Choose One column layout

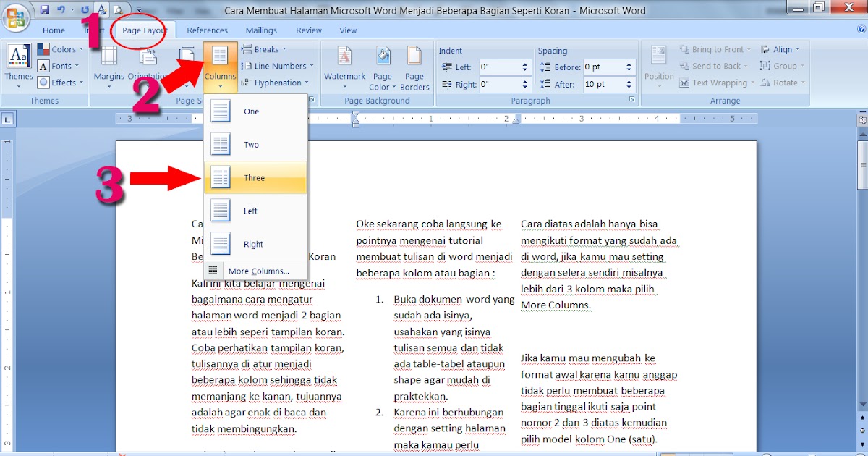tap(256, 111)
